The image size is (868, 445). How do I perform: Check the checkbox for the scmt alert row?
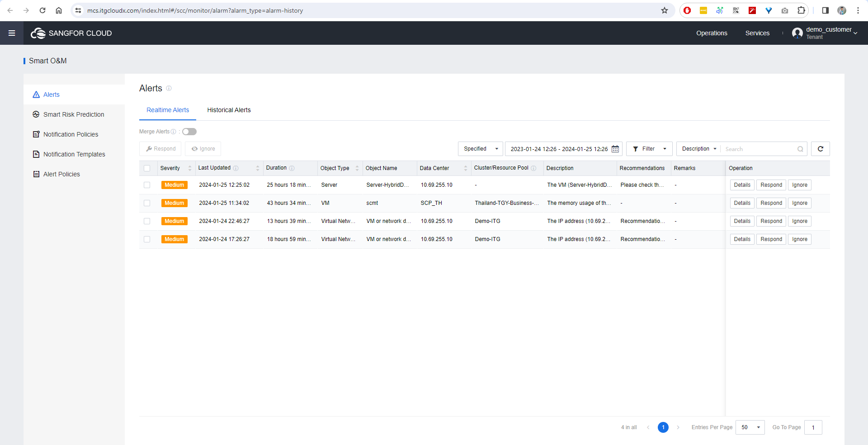tap(147, 203)
